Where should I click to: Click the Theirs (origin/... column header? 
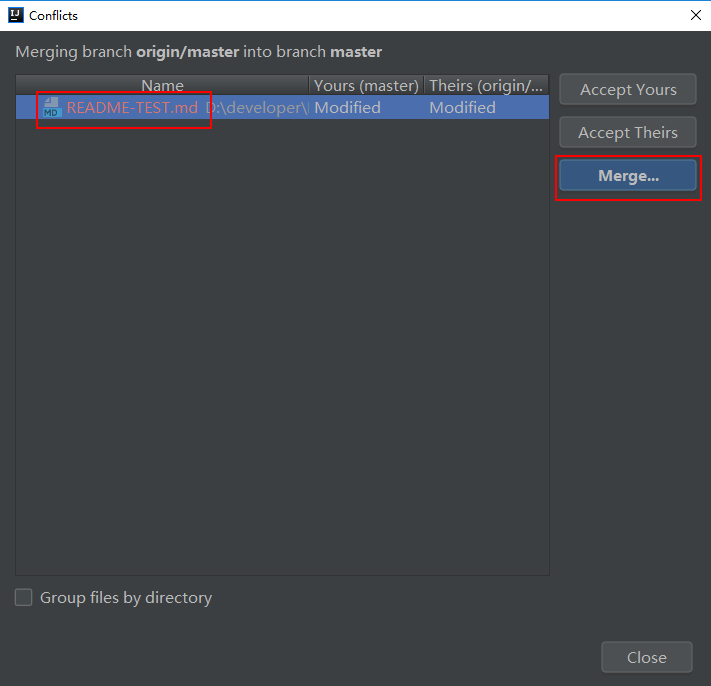486,85
